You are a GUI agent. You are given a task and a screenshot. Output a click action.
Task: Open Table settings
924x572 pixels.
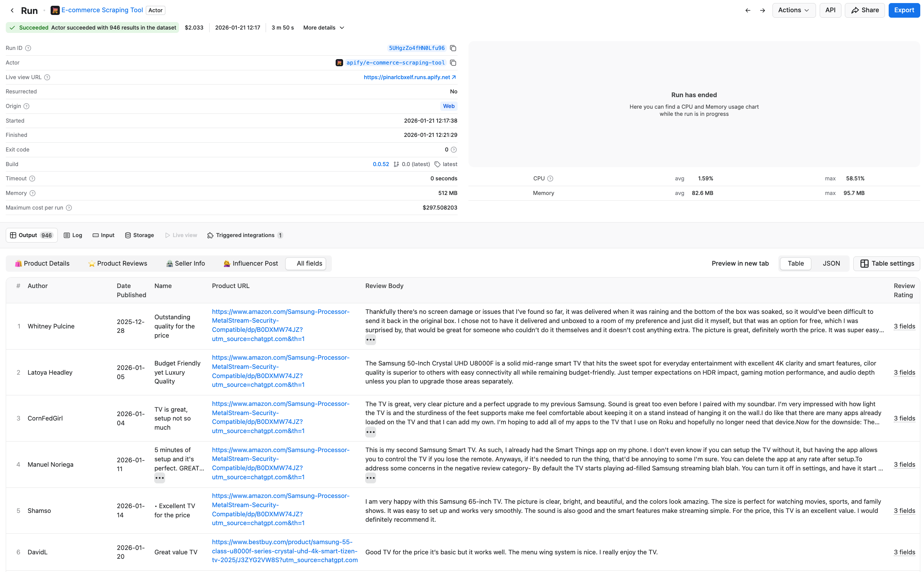(887, 263)
